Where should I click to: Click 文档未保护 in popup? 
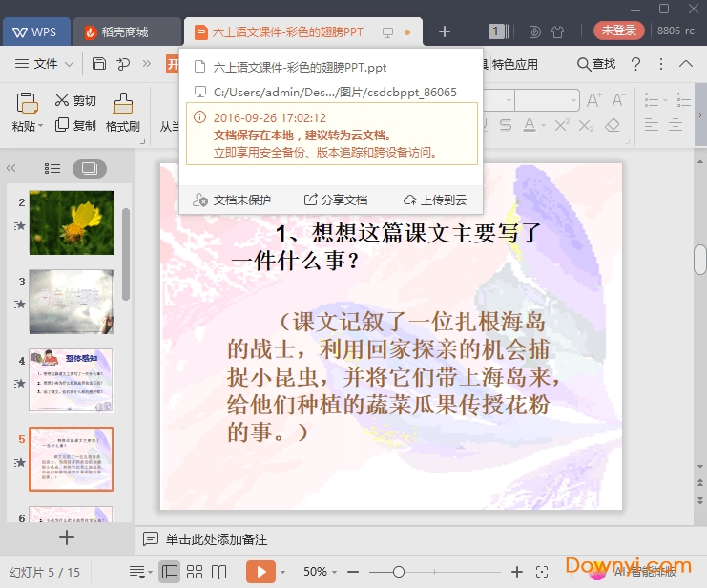click(231, 199)
